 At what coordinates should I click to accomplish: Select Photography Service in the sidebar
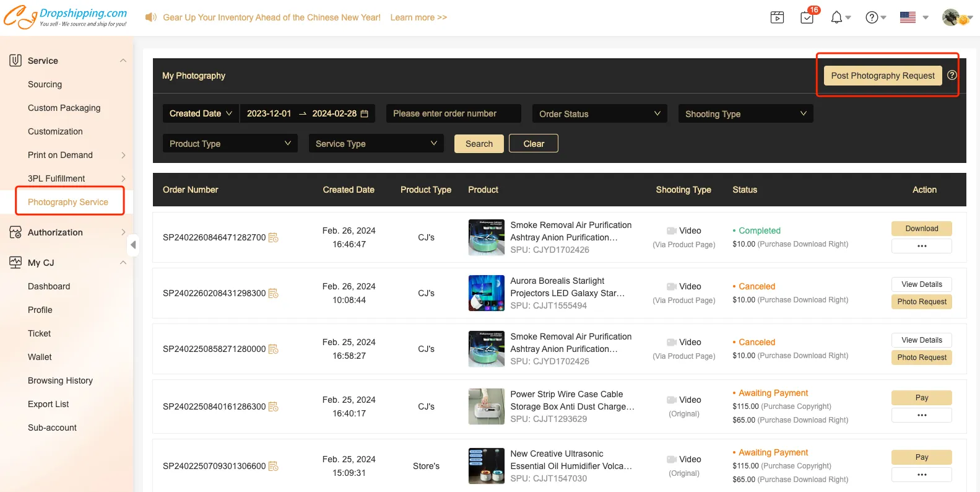(68, 202)
